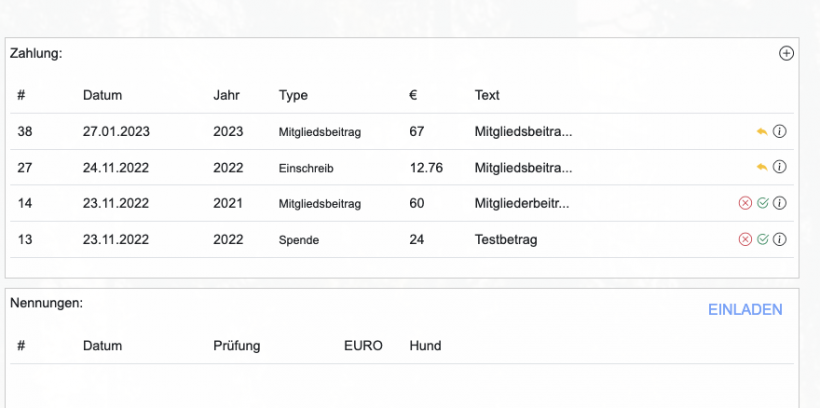This screenshot has height=408, width=820.
Task: Select the Einschreib payment row
Action: coord(305,167)
